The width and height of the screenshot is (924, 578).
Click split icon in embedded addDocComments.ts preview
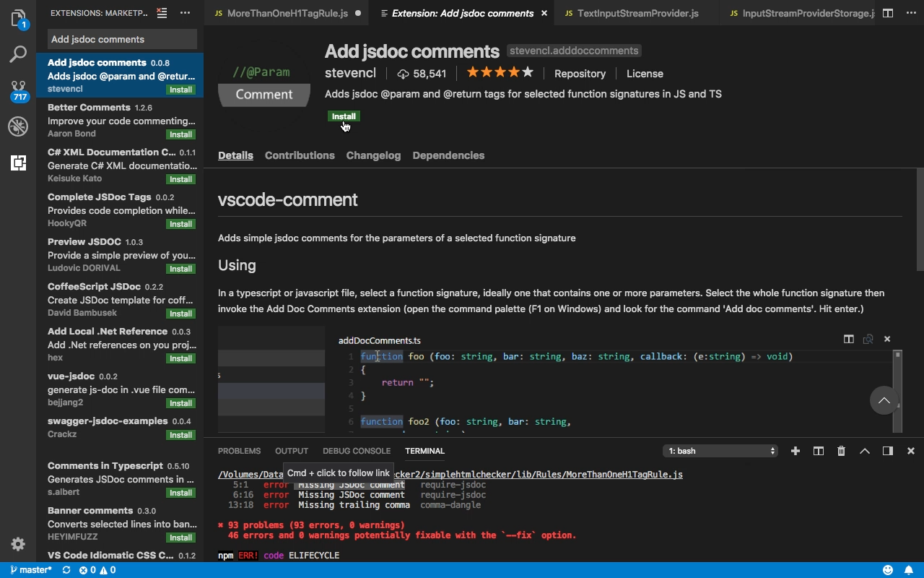click(849, 339)
